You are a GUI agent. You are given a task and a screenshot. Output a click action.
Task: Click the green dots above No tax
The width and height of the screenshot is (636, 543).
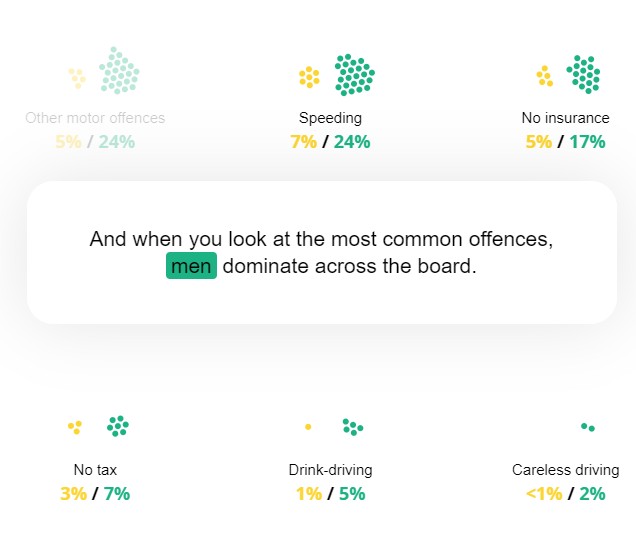(x=118, y=426)
